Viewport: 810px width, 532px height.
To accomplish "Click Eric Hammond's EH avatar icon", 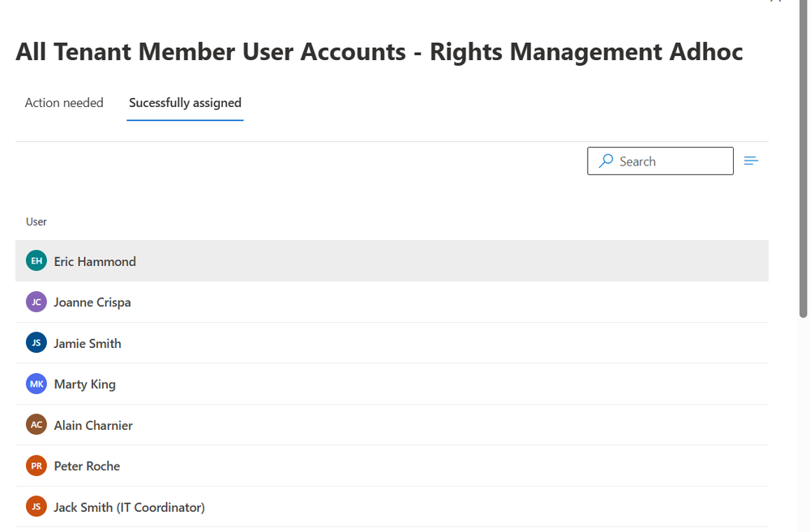I will [36, 261].
